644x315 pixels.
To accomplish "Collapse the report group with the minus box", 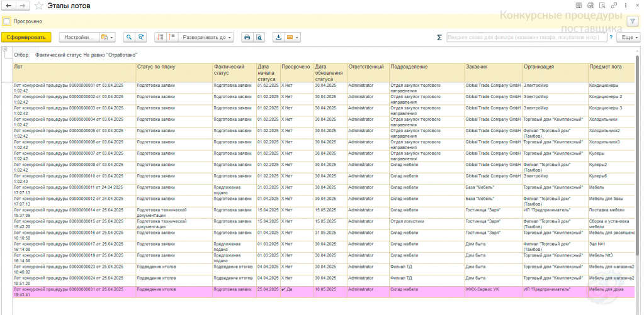I will click(5, 49).
